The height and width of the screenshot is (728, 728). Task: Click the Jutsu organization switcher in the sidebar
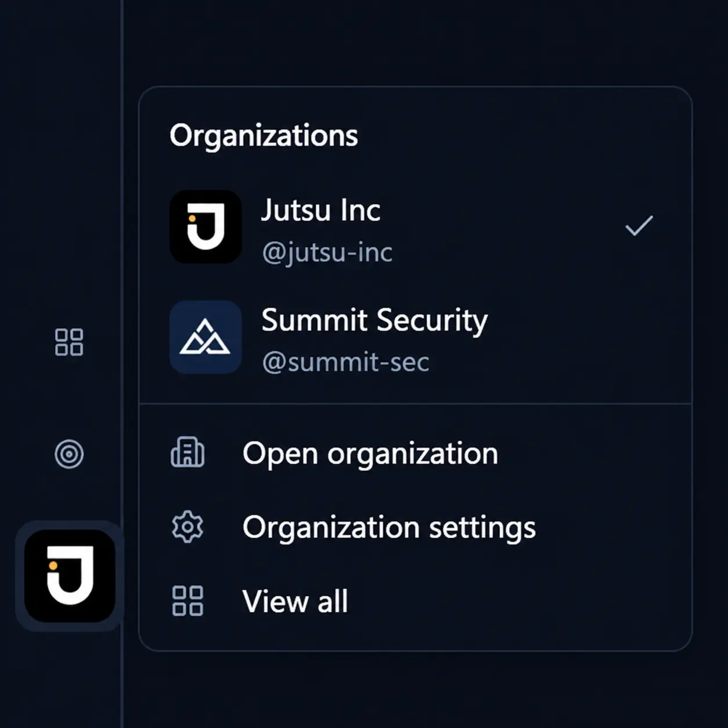click(x=70, y=576)
